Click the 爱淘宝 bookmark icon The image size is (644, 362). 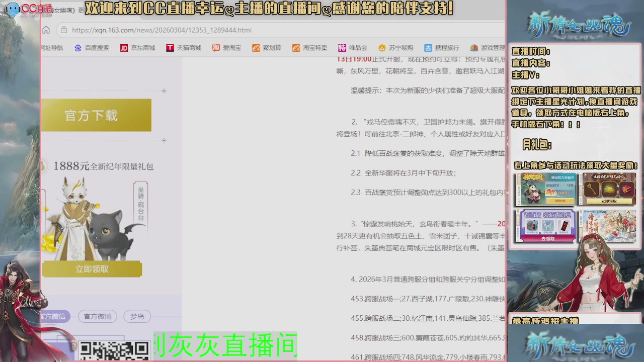(x=215, y=48)
